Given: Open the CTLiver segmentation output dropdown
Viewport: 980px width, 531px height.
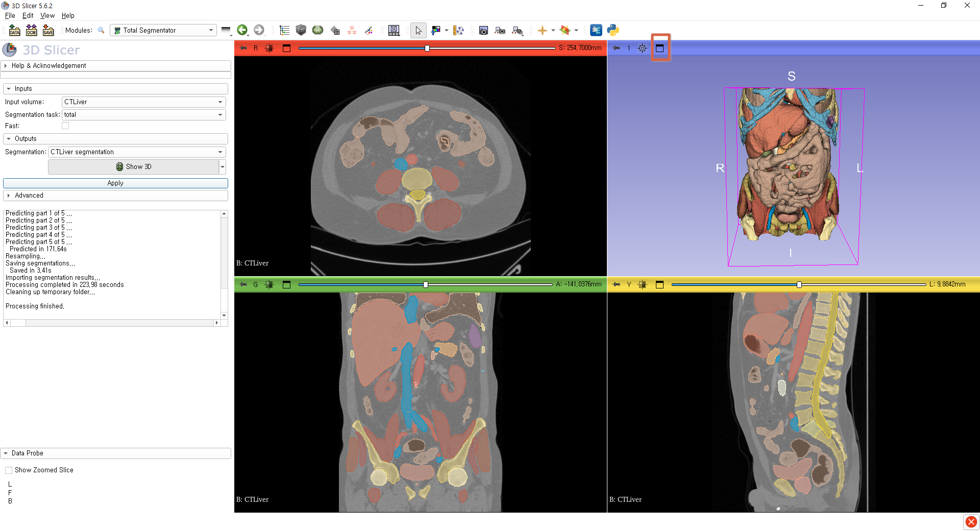Looking at the screenshot, I should click(137, 152).
